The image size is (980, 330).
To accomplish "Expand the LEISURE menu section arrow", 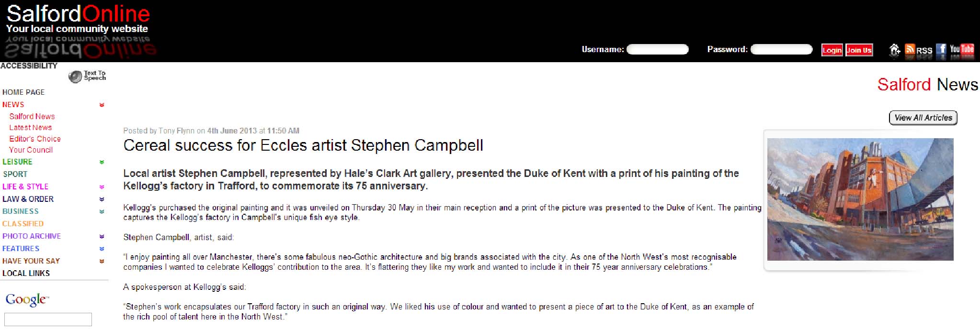I will click(x=102, y=162).
